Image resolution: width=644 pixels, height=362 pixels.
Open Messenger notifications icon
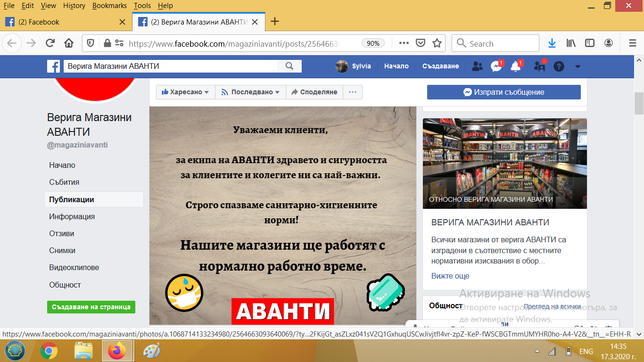click(496, 66)
